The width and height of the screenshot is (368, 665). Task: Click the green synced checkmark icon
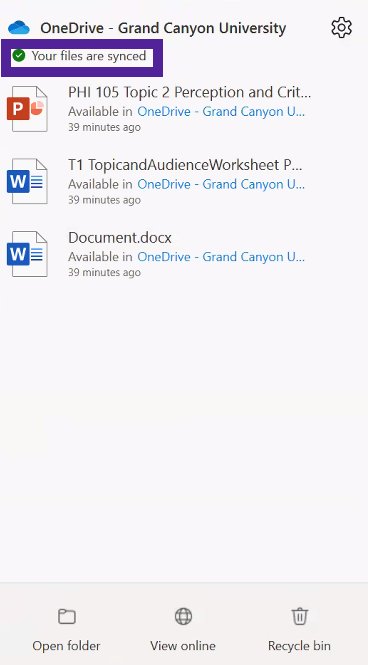19,56
